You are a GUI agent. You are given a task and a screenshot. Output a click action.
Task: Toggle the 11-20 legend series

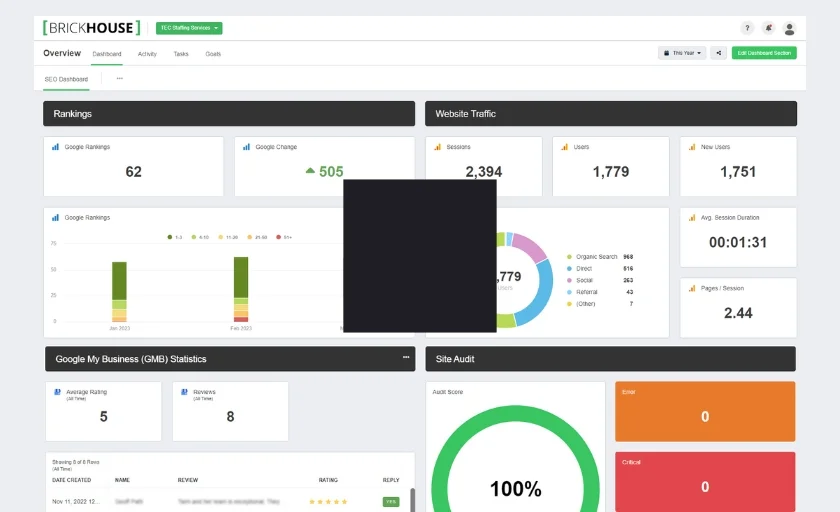click(228, 237)
